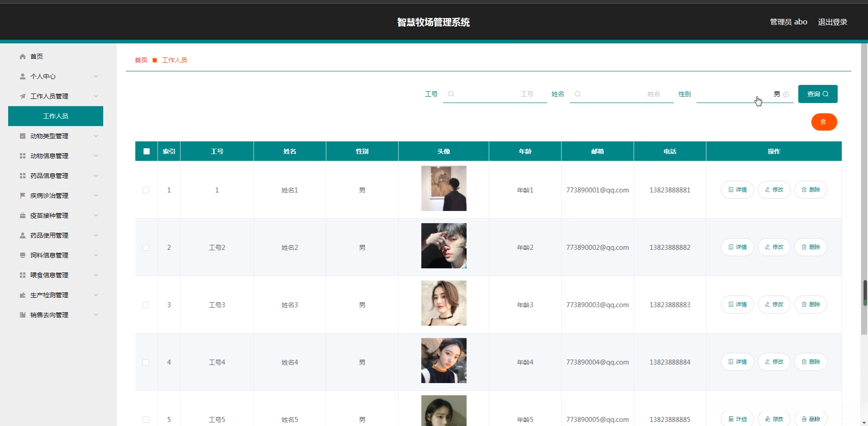Open avatar thumbnail of 姓名2
Screen dimensions: 868x426
[444, 246]
